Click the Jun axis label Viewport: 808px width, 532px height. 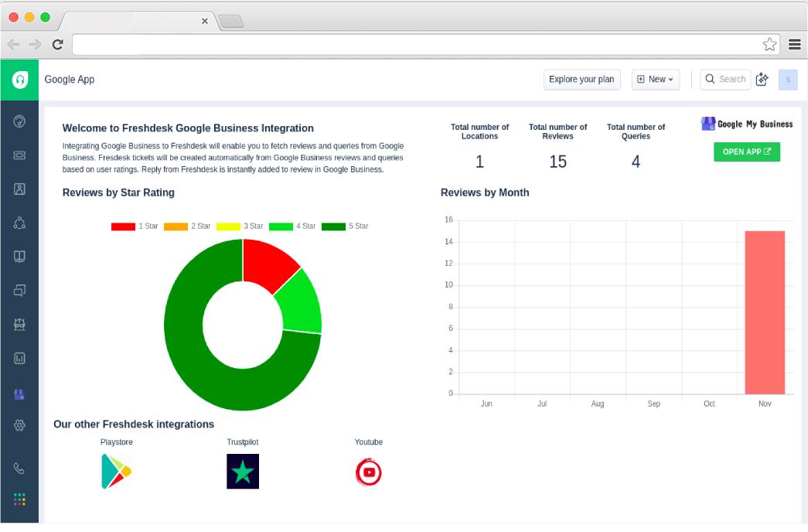click(486, 404)
